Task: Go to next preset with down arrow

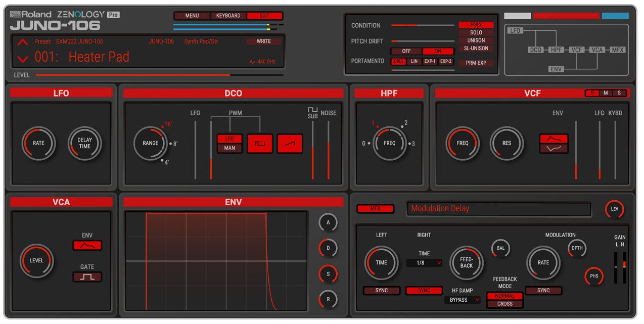Action: (x=23, y=59)
